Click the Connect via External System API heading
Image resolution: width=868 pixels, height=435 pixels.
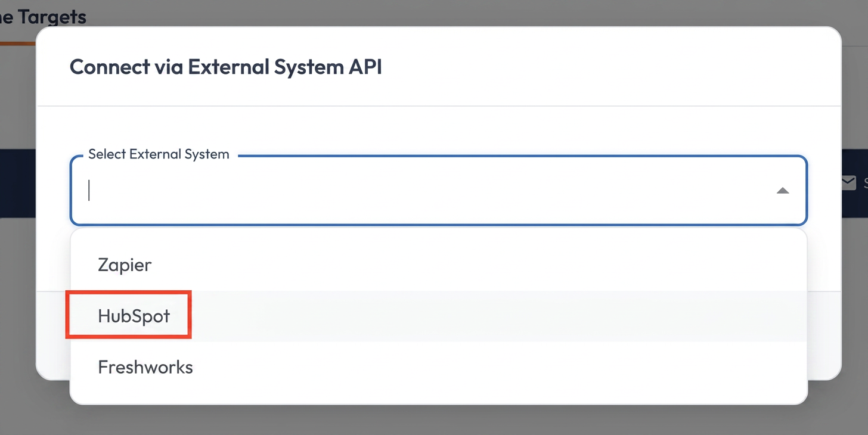[x=226, y=67]
